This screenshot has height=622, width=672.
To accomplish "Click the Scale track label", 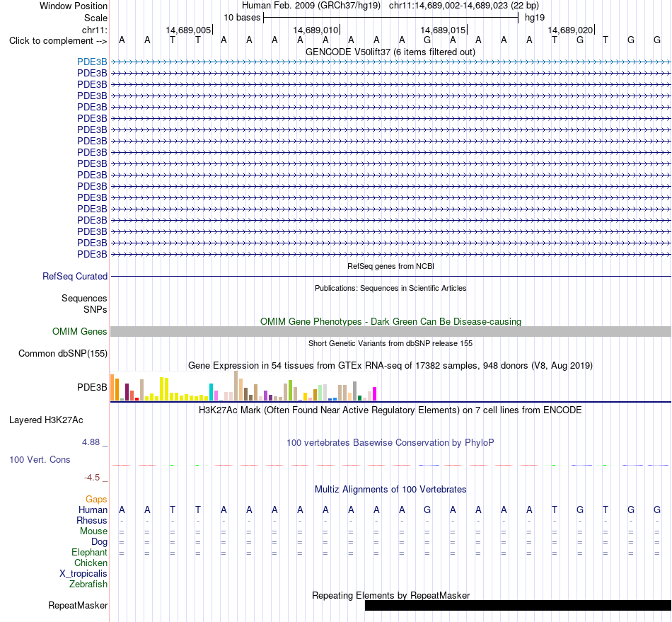I will coord(95,18).
